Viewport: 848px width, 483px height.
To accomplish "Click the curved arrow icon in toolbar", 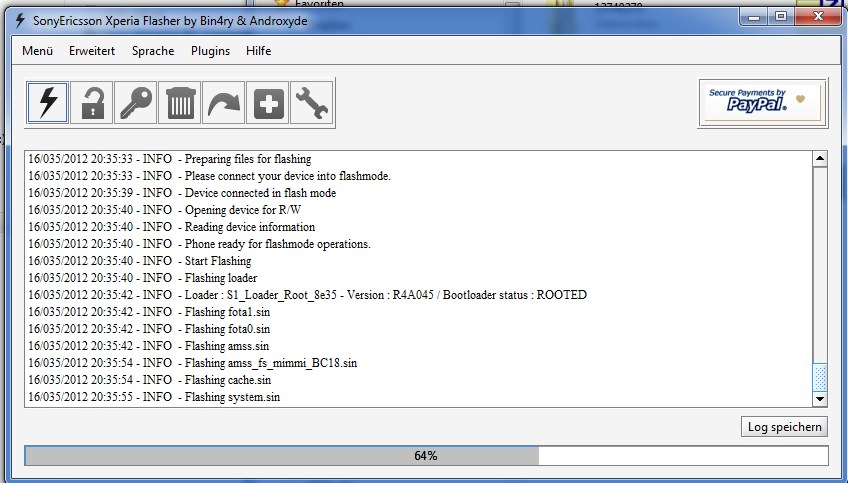I will click(x=224, y=103).
